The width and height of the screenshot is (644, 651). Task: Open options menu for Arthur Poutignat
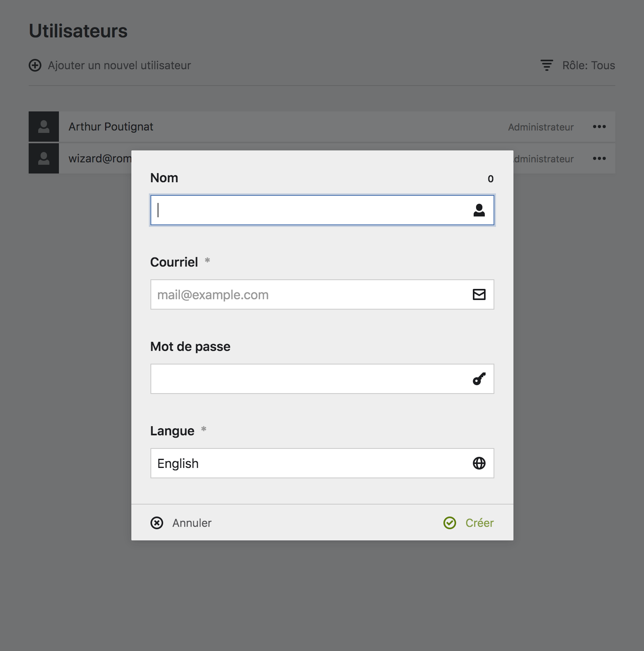599,127
